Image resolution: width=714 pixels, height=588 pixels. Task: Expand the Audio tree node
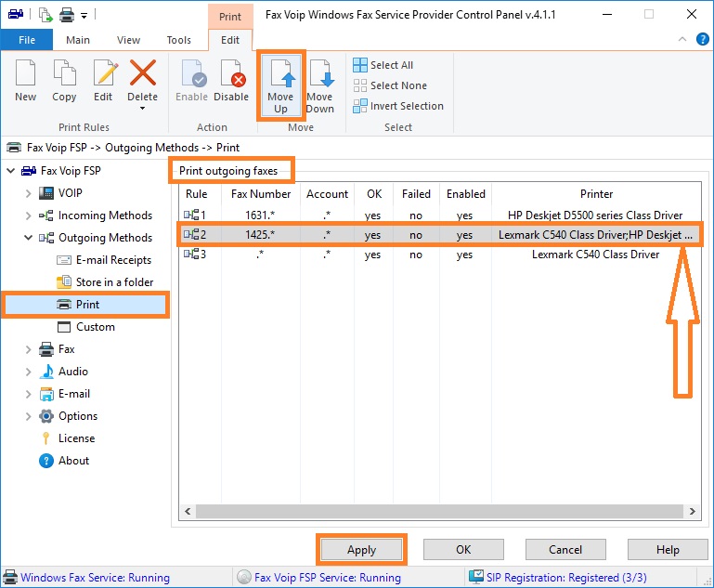(x=28, y=372)
